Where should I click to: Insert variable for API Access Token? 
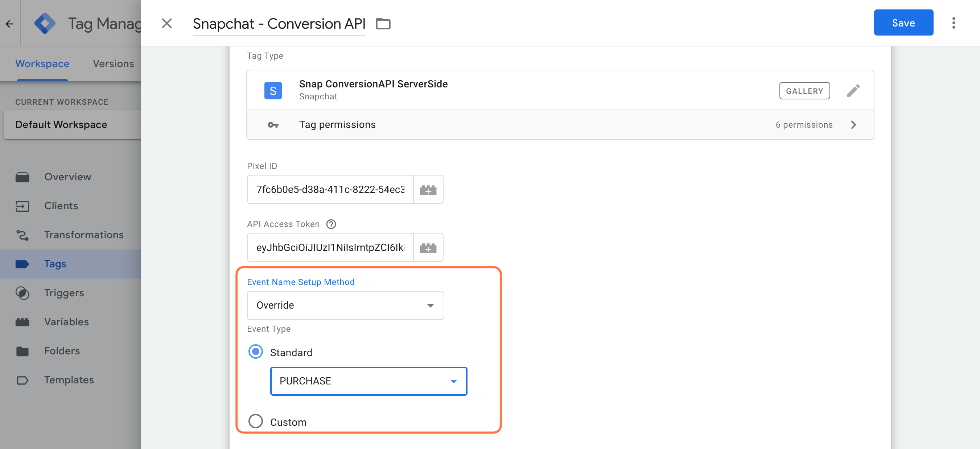coord(428,248)
